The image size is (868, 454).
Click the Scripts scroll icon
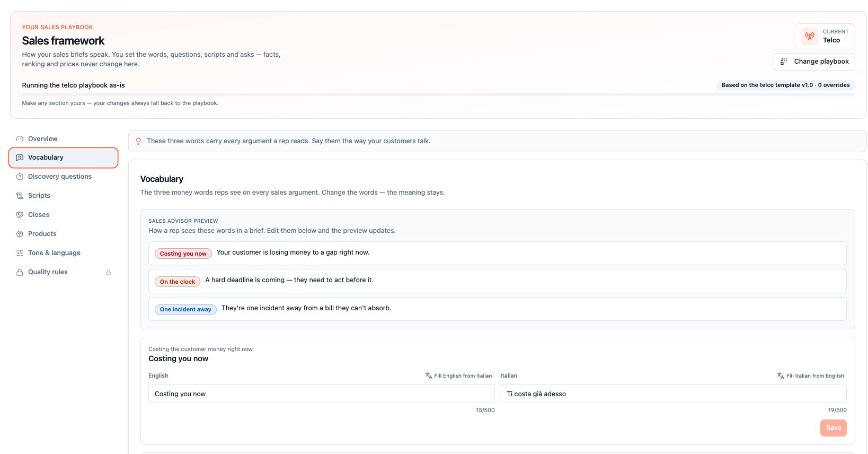point(20,196)
